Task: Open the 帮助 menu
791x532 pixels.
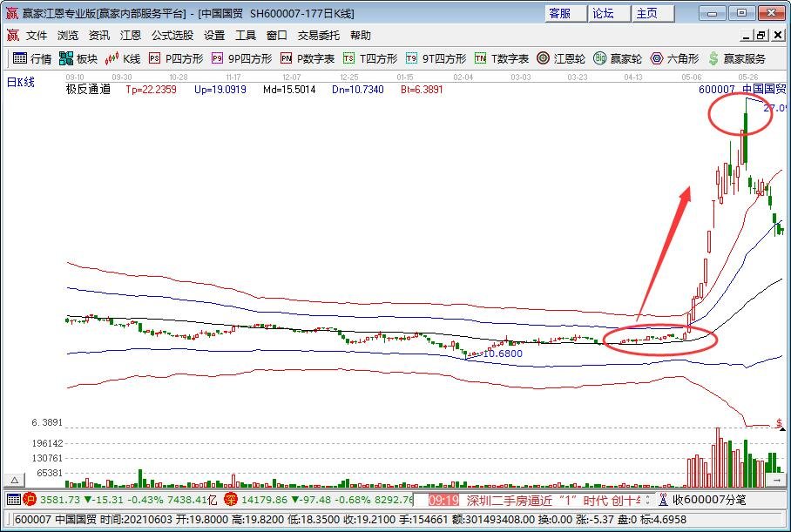Action: coord(360,36)
